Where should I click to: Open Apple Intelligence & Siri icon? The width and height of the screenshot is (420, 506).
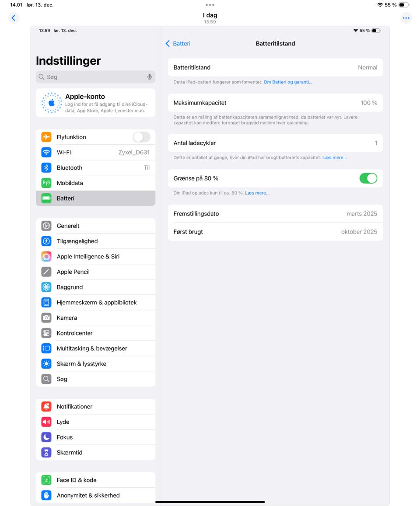point(46,256)
